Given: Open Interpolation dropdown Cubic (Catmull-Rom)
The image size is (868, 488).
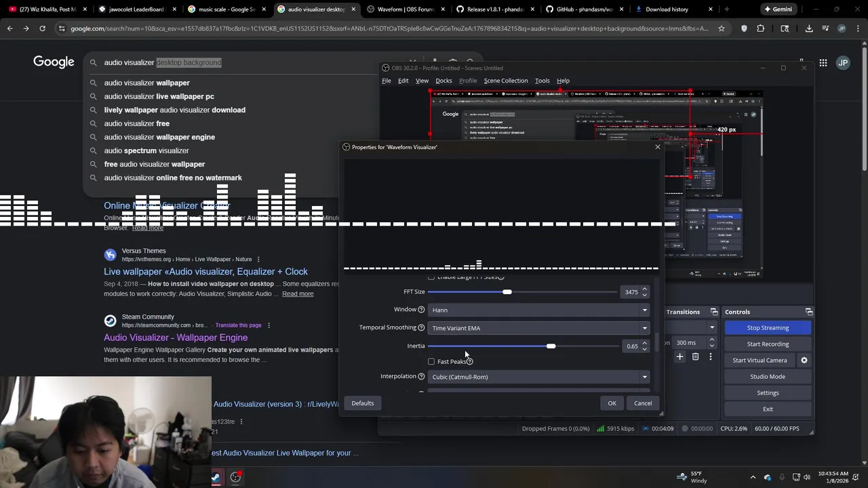Looking at the screenshot, I should click(x=539, y=377).
